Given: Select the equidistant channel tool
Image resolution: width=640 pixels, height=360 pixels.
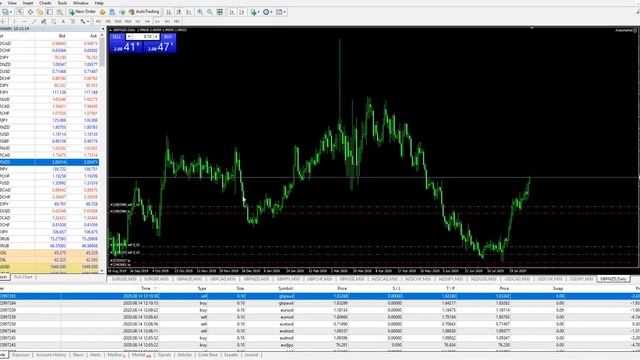Looking at the screenshot, I should [x=44, y=21].
